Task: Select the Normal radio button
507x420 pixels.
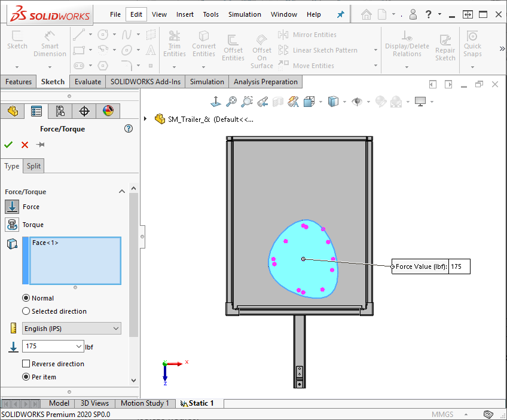Action: pyautogui.click(x=26, y=298)
